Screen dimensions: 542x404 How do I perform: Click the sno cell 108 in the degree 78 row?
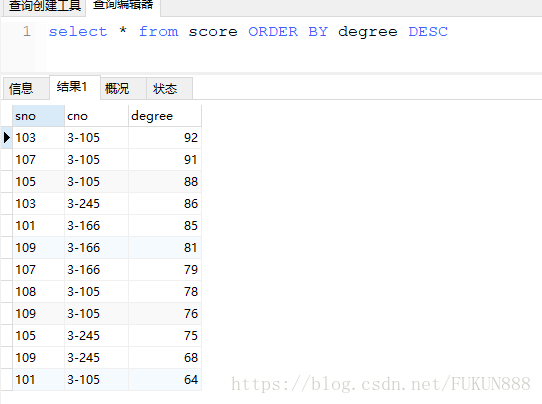(38, 292)
